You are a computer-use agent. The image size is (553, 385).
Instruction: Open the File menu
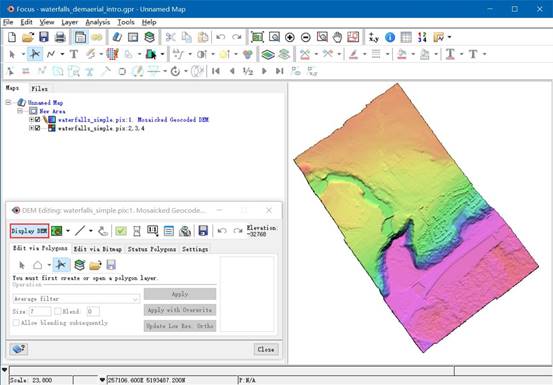[x=8, y=22]
